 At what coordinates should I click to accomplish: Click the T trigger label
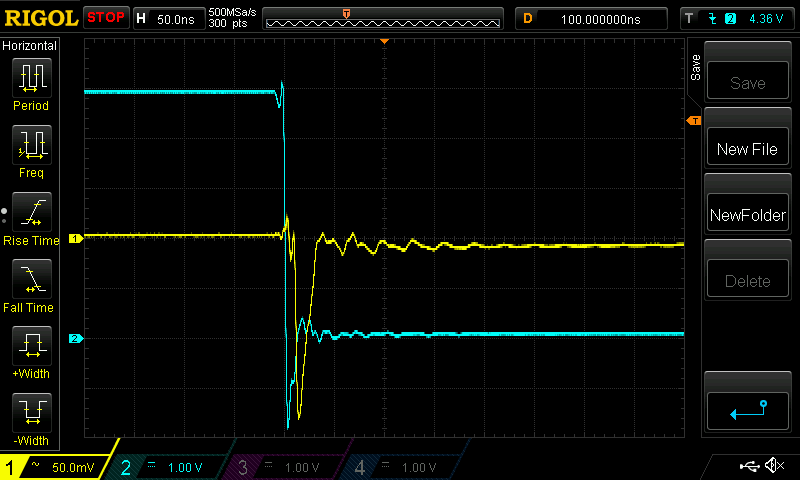689,18
